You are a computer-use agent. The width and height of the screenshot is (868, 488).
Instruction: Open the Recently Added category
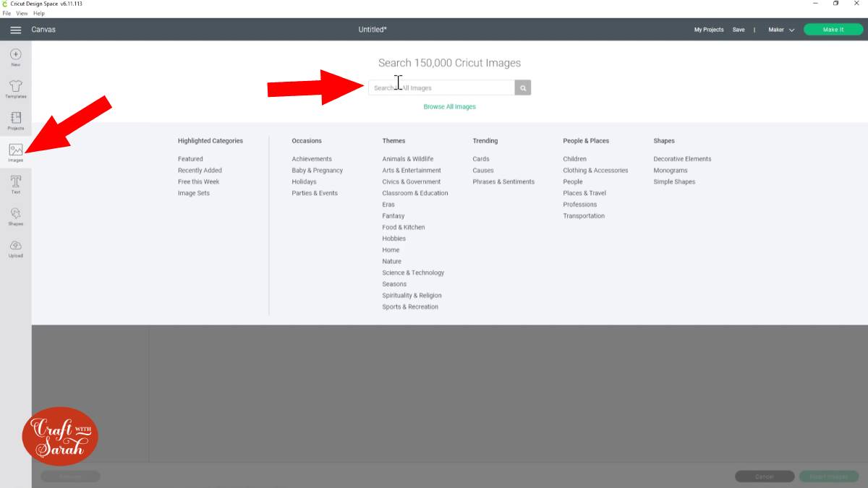[x=200, y=171]
